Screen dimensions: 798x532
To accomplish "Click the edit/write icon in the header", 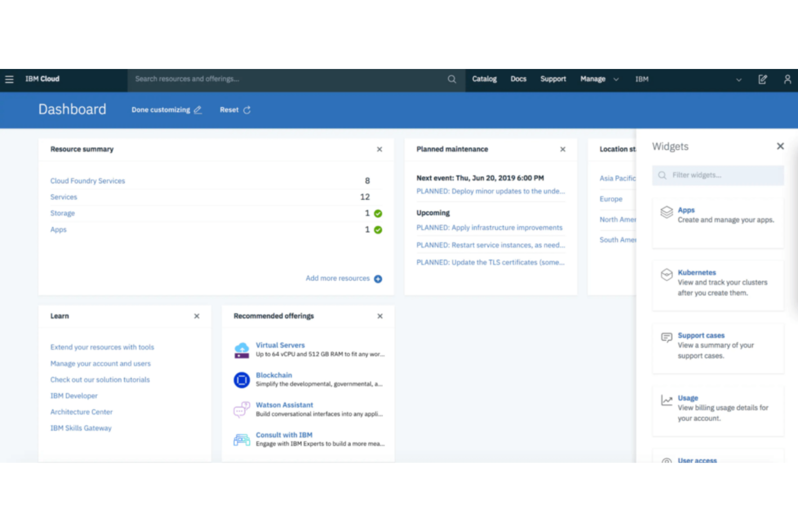I will [762, 79].
